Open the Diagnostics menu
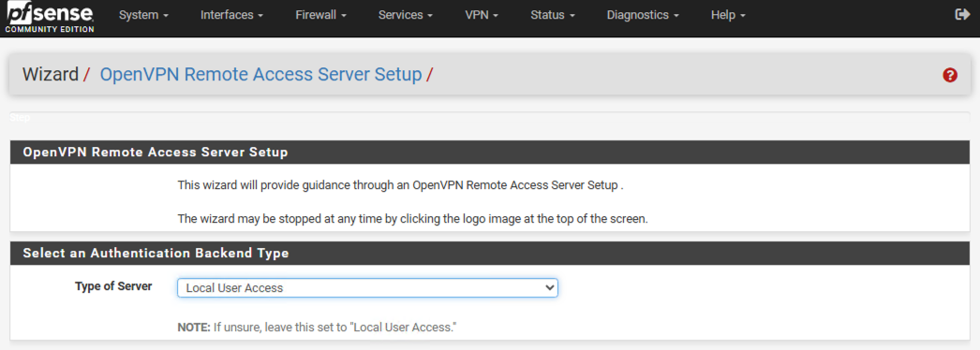This screenshot has height=350, width=980. tap(643, 15)
